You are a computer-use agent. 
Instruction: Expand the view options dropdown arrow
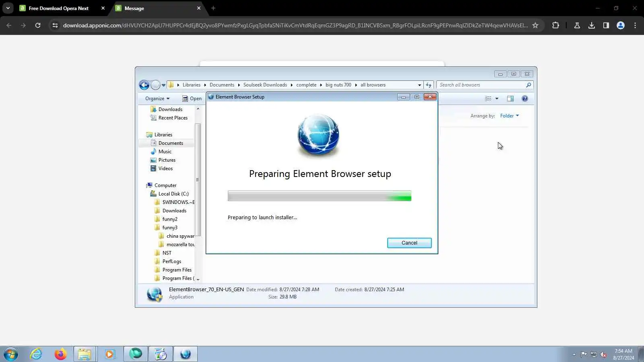(497, 99)
